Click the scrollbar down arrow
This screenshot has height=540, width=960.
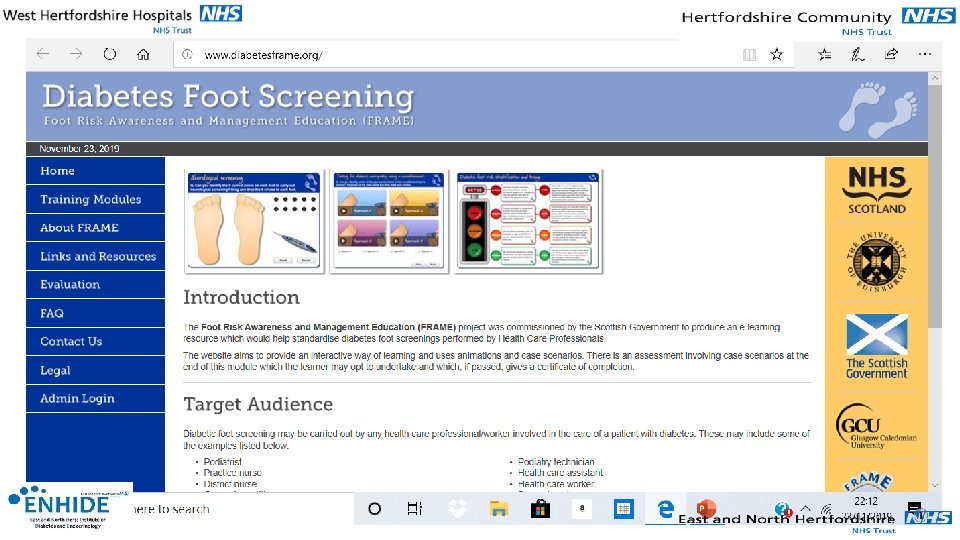click(x=934, y=485)
